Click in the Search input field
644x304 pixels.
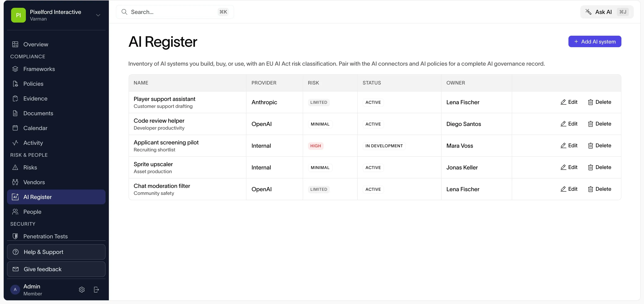tap(175, 12)
